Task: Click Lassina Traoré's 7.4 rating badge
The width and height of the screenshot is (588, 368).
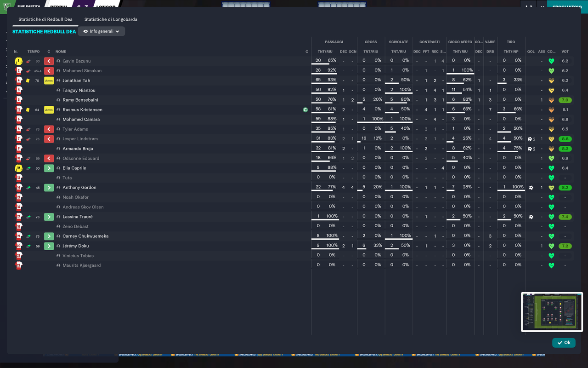Action: 565,217
